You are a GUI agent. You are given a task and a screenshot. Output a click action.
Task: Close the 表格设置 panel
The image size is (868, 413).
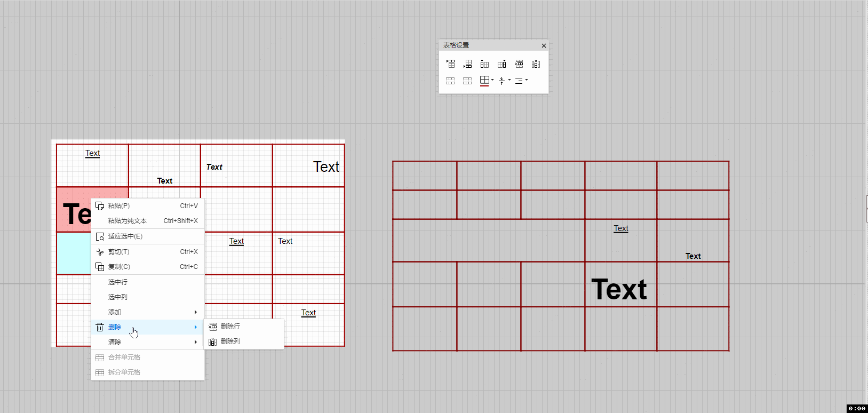544,46
